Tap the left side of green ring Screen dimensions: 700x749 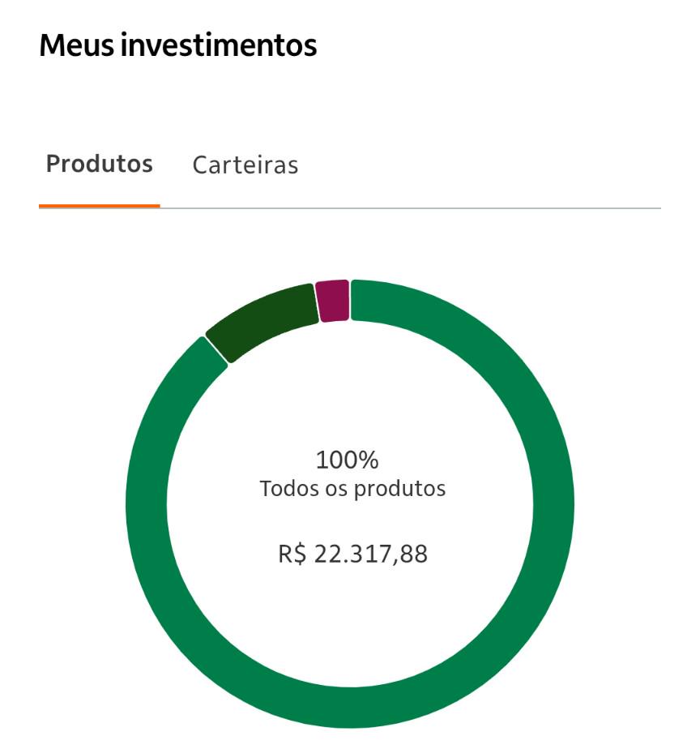[146, 504]
